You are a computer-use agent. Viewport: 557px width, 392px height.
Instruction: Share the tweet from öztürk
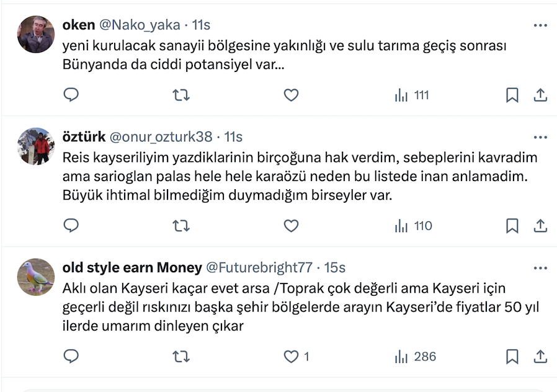tap(540, 226)
